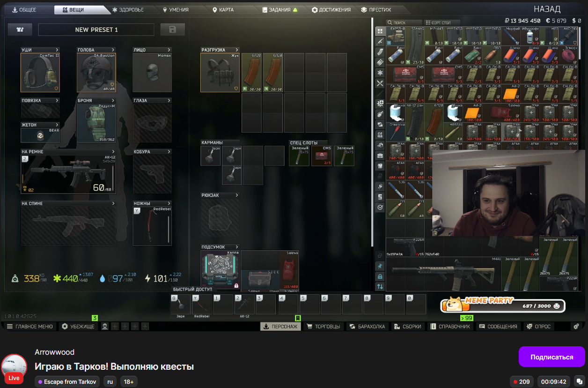Click the save preset floppy icon
The height and width of the screenshot is (388, 588).
click(173, 30)
